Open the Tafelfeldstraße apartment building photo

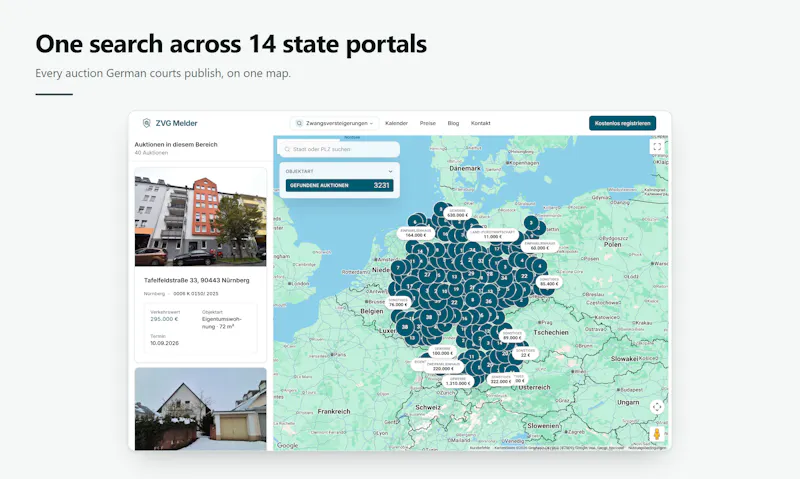[201, 217]
